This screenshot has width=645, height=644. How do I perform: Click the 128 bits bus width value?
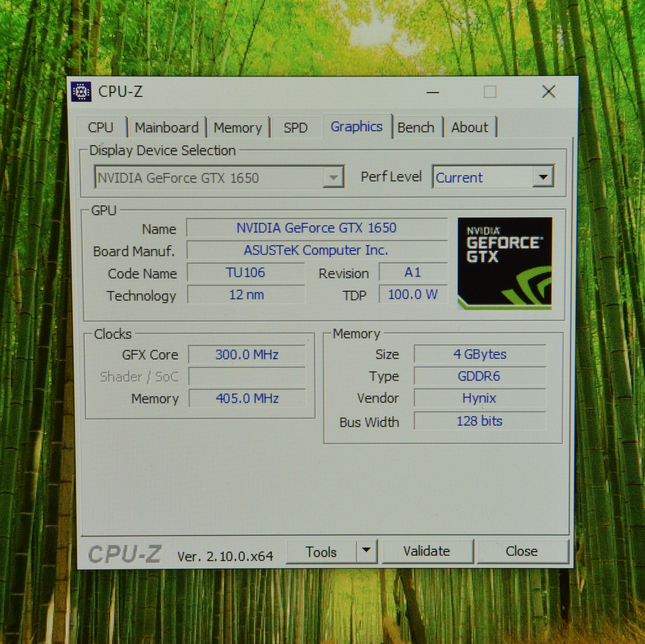pyautogui.click(x=479, y=421)
